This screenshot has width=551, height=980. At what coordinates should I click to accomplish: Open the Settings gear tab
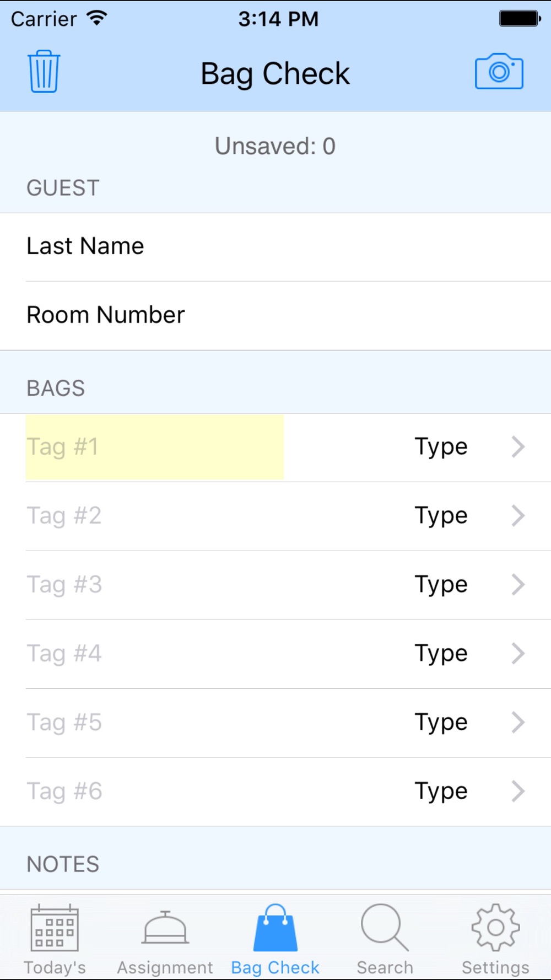(495, 929)
